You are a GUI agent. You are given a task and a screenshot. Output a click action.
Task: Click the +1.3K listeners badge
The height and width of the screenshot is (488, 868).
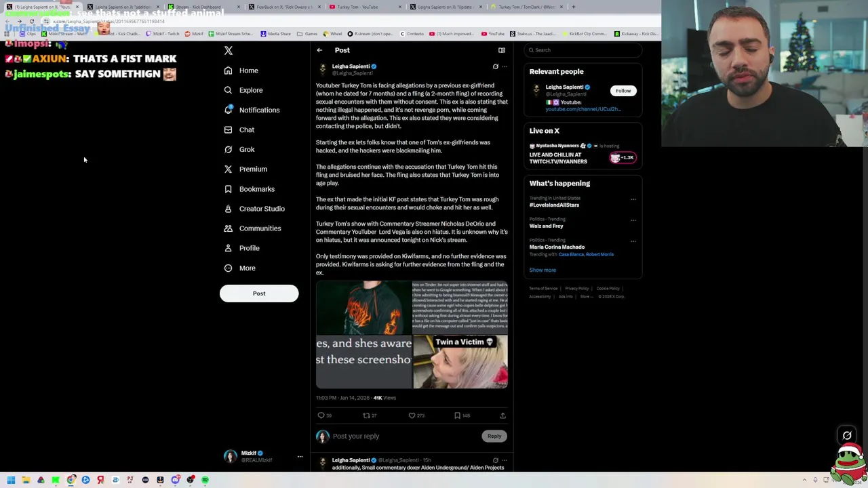point(623,158)
